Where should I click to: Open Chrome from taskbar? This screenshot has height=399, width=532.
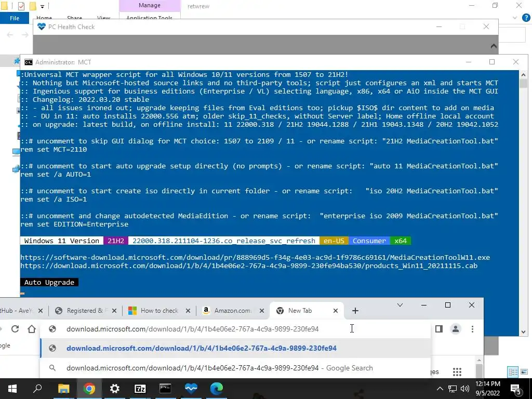pos(89,389)
